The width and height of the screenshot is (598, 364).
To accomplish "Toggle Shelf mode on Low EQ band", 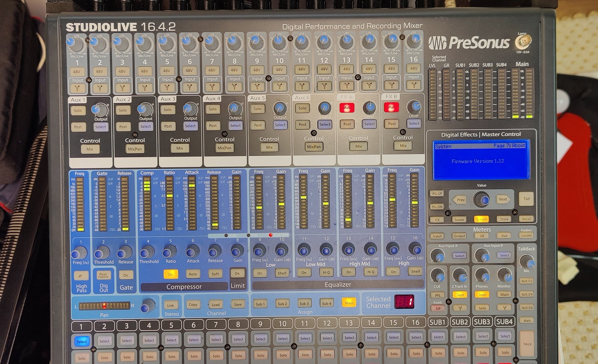I will (282, 273).
